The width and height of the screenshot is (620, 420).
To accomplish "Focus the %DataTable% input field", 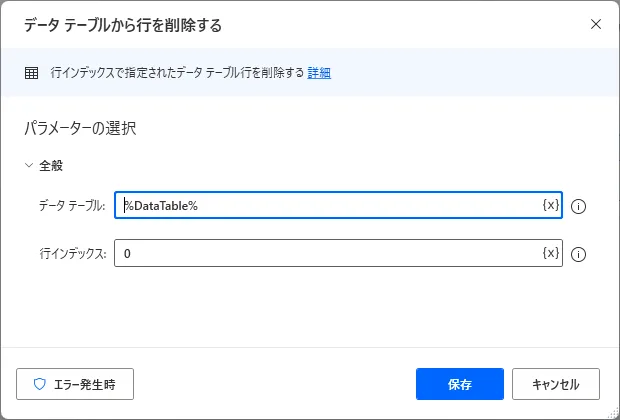I will click(330, 205).
